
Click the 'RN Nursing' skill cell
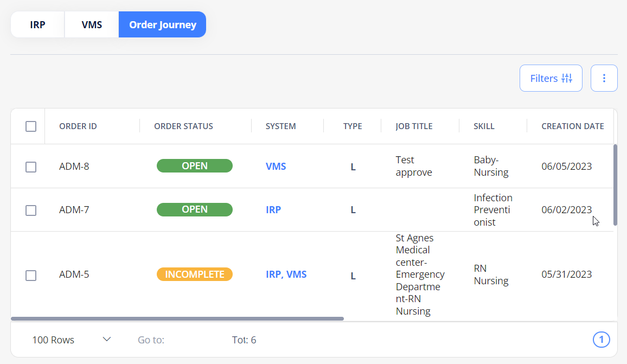point(491,274)
